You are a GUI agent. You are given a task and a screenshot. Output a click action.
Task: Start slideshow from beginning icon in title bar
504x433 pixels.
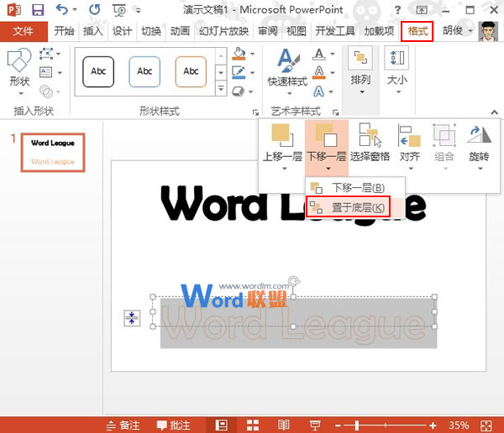119,10
